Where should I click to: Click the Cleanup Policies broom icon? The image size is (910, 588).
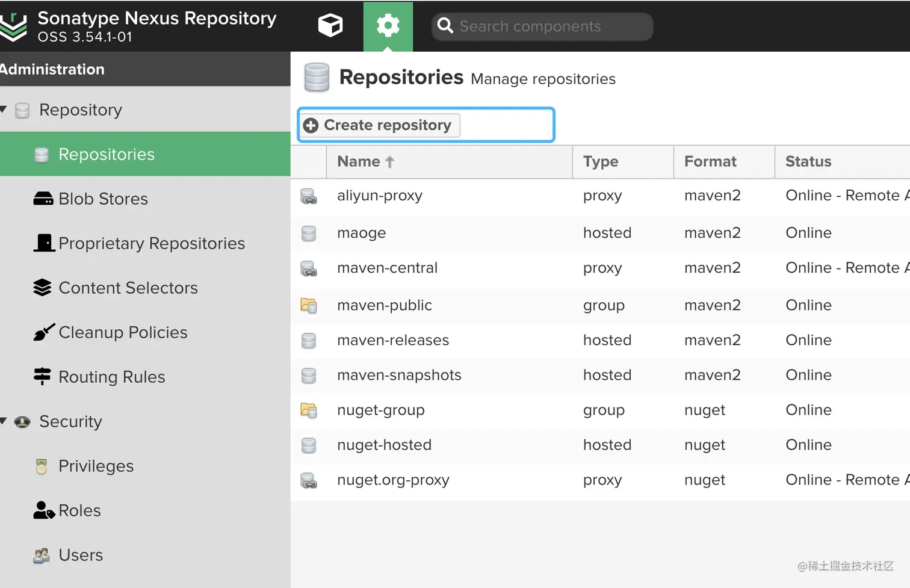coord(44,332)
